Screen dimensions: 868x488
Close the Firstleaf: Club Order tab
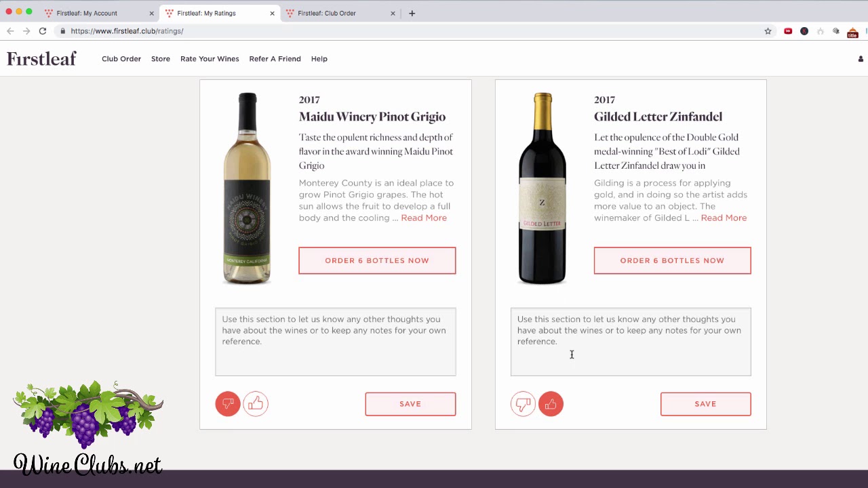[x=393, y=13]
